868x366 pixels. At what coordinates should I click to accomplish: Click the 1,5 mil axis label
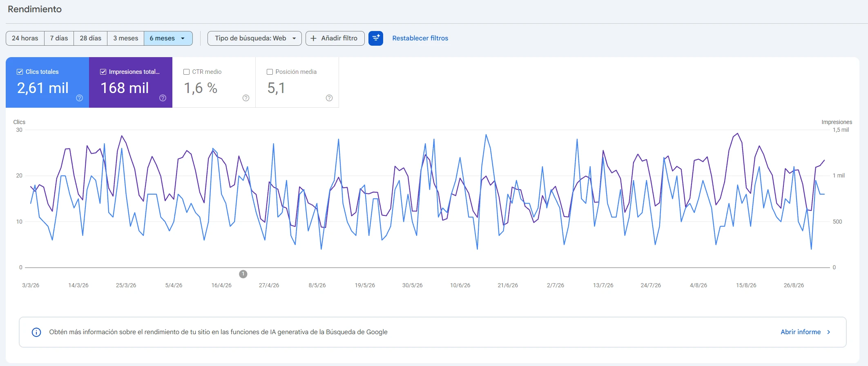841,130
